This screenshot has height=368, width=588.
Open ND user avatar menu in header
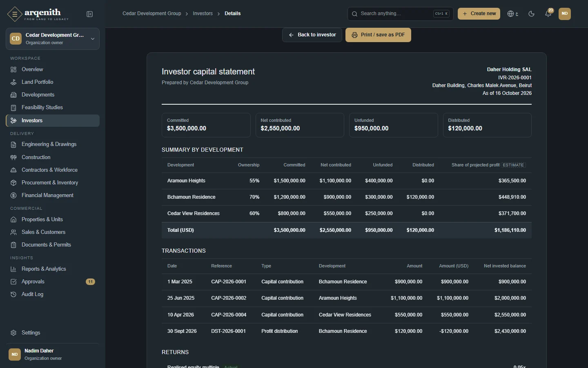click(x=565, y=13)
